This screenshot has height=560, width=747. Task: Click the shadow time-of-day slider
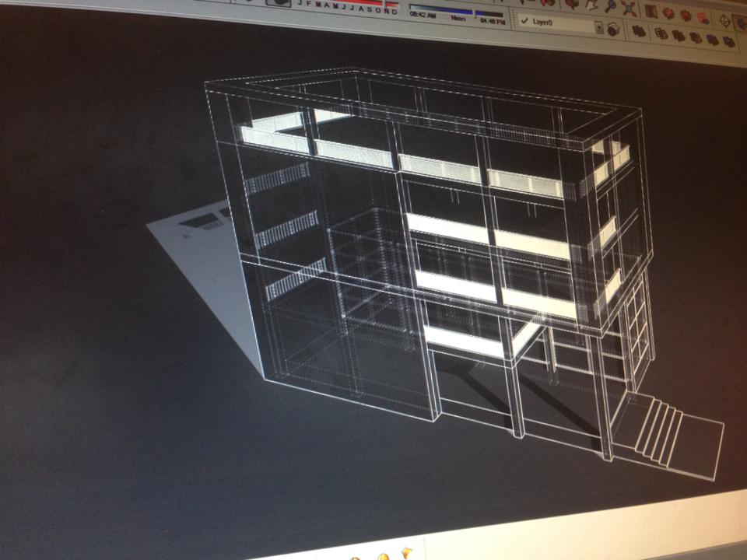[457, 10]
